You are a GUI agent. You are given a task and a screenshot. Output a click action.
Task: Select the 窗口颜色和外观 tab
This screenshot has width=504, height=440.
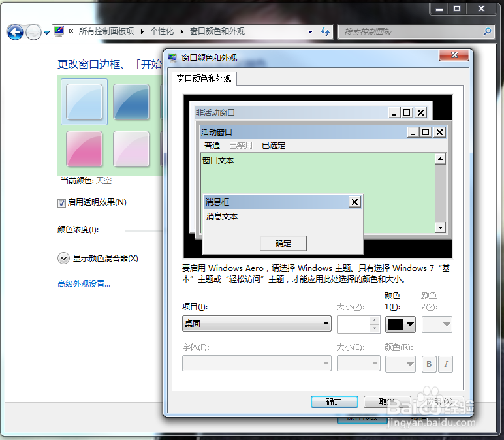204,78
